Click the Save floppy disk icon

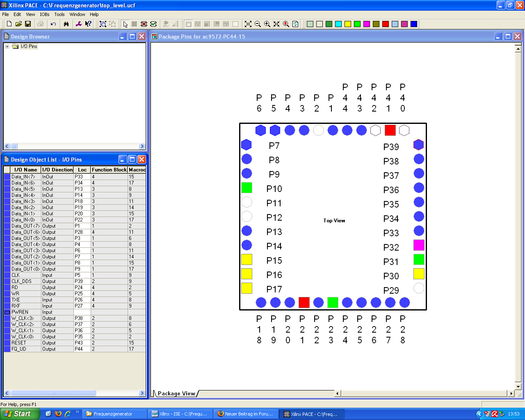28,24
